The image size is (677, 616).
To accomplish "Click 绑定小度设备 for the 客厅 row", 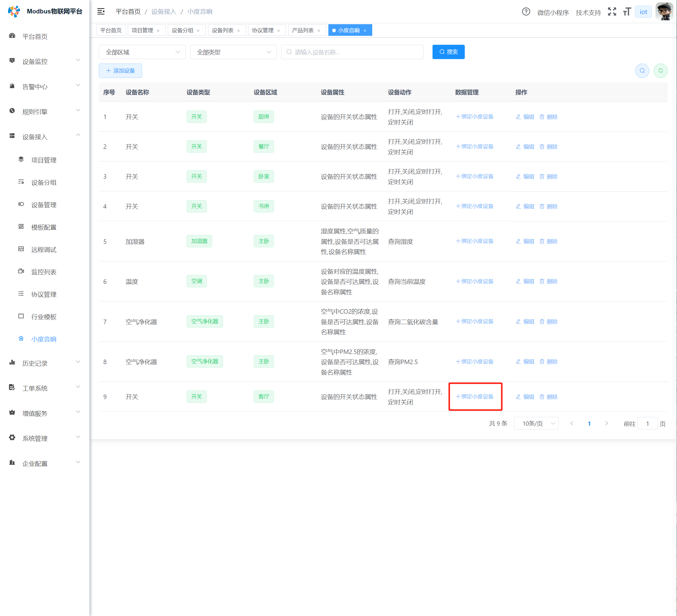I will [475, 396].
